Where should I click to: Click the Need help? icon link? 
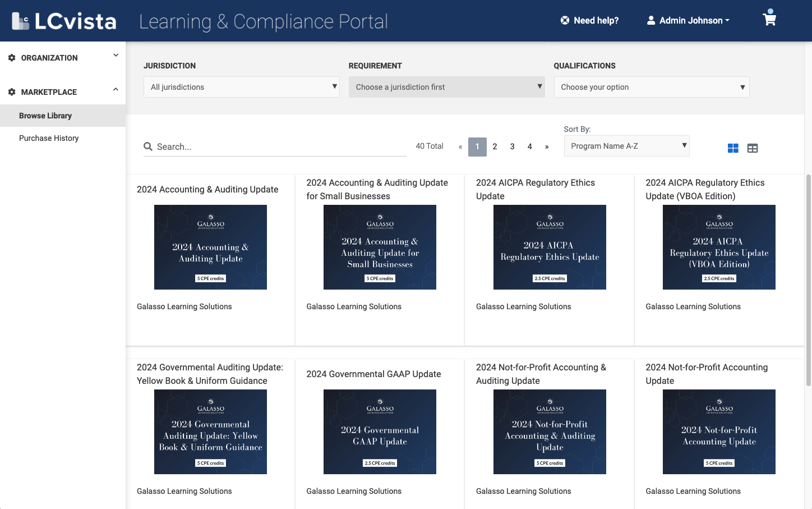tap(565, 21)
